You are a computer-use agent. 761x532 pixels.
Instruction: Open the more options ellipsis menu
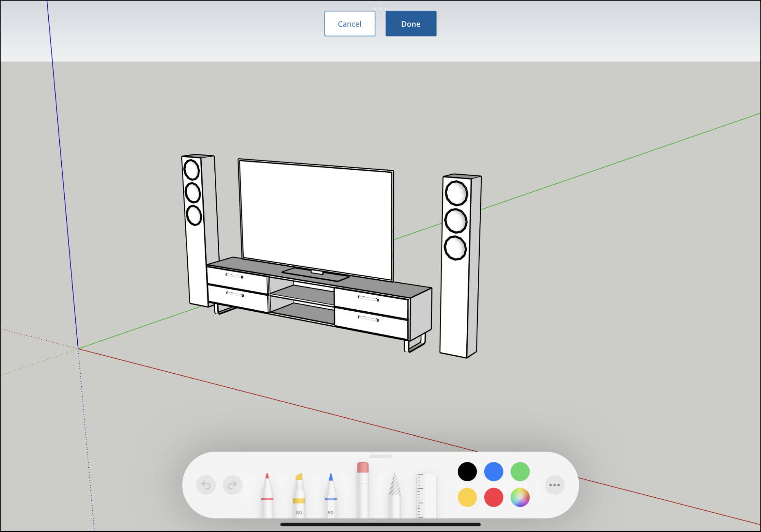click(555, 485)
